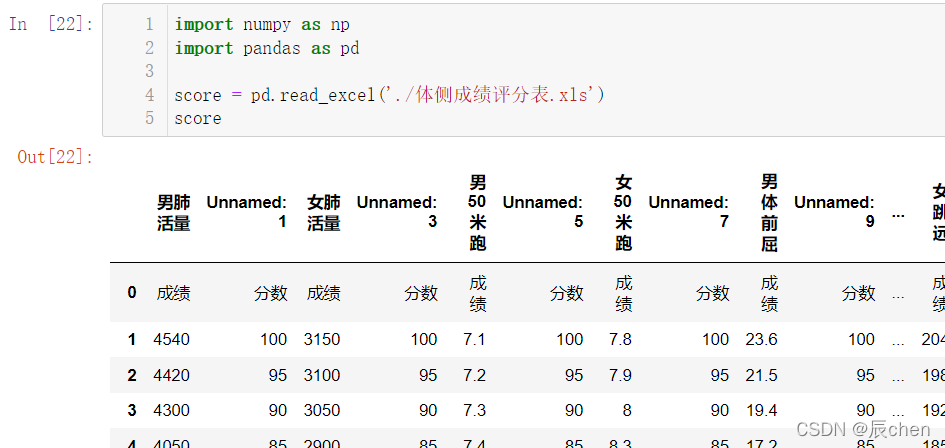
Task: Click 100 in row 1 under Unnamed: 1
Action: [274, 339]
